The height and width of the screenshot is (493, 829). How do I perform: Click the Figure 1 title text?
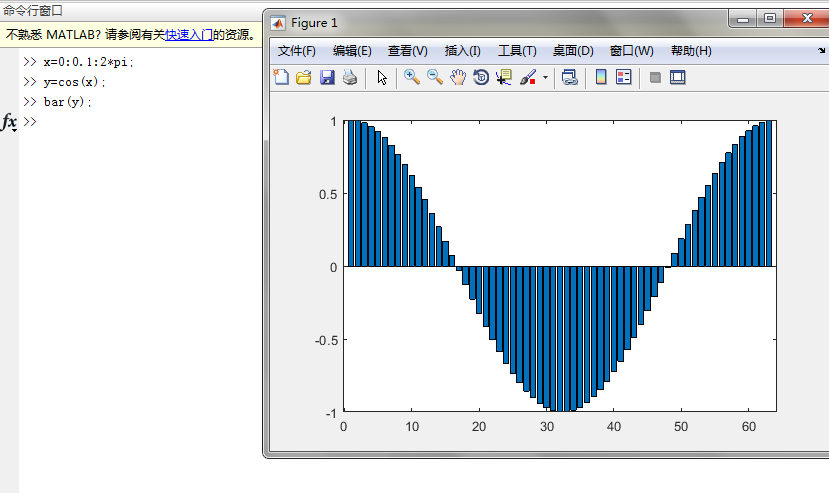[x=314, y=23]
